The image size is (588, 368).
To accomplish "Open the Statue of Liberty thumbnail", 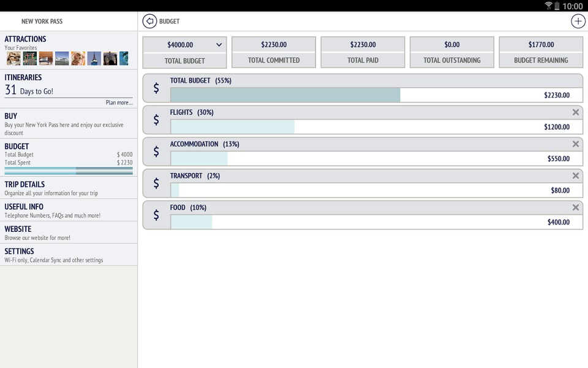I will [x=124, y=58].
